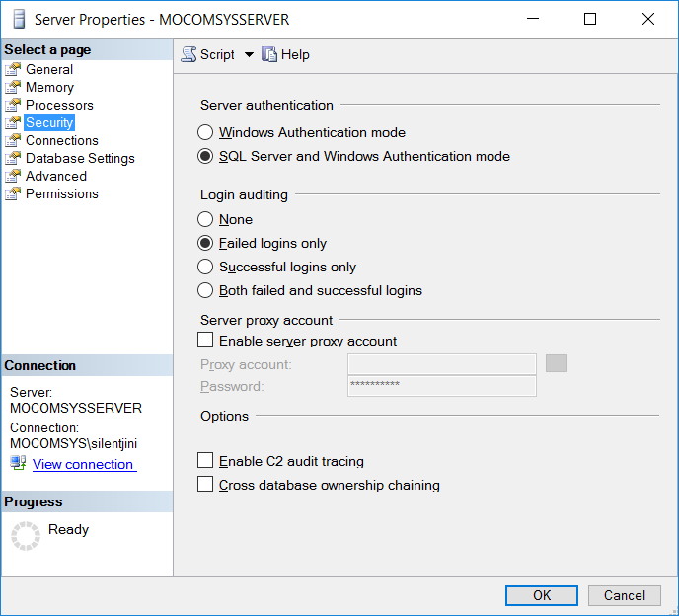Screen dimensions: 679x616
Task: Minimize the Server Properties window
Action: pyautogui.click(x=533, y=19)
